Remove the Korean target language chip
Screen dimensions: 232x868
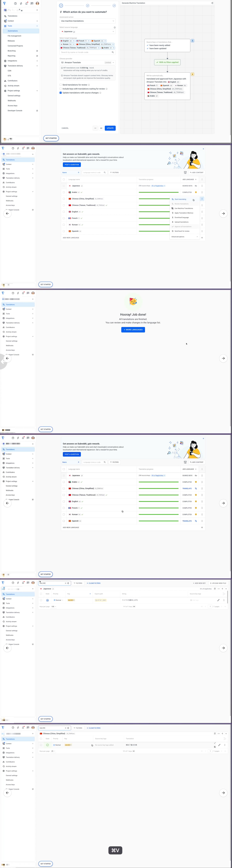73,44
